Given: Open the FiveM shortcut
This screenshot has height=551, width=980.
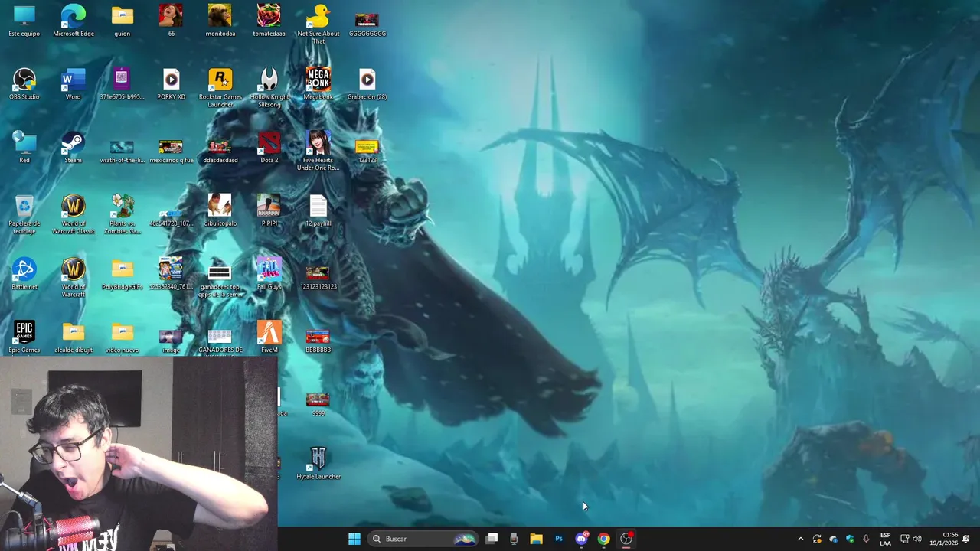Looking at the screenshot, I should coord(269,337).
